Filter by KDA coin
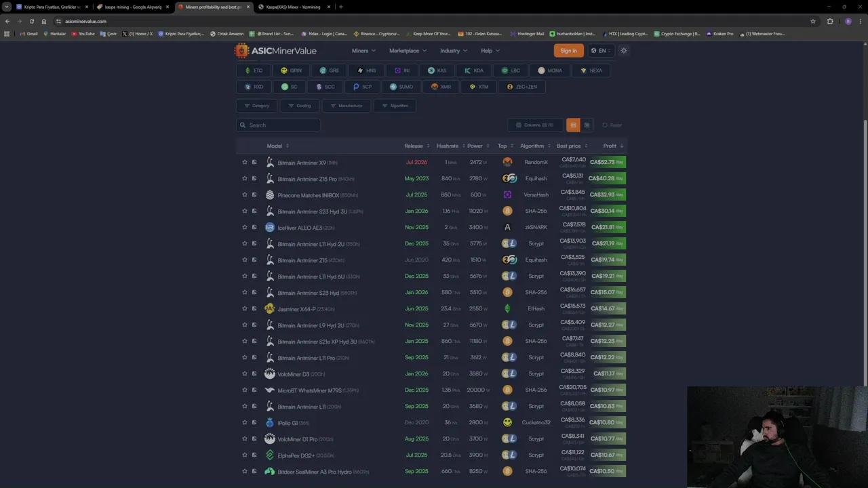This screenshot has height=488, width=868. pyautogui.click(x=473, y=70)
